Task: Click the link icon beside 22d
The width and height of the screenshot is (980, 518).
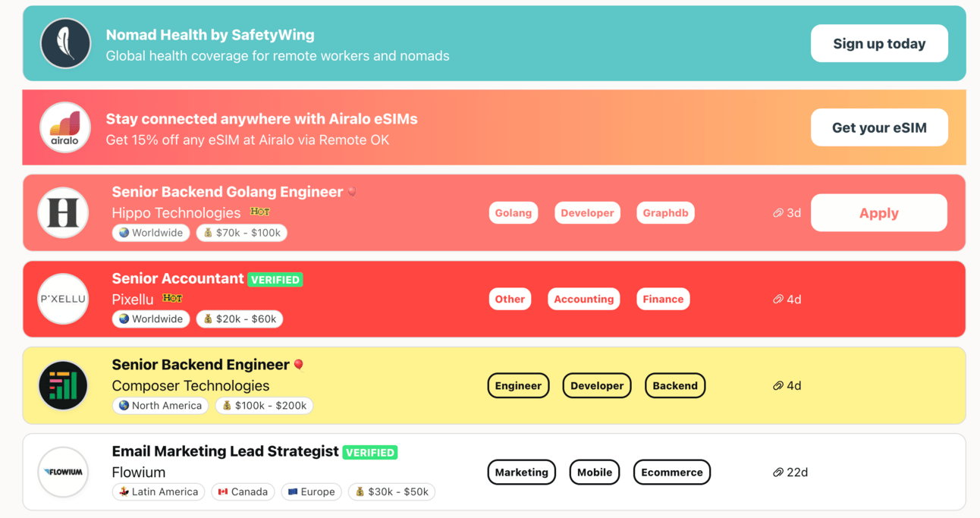Action: (777, 472)
